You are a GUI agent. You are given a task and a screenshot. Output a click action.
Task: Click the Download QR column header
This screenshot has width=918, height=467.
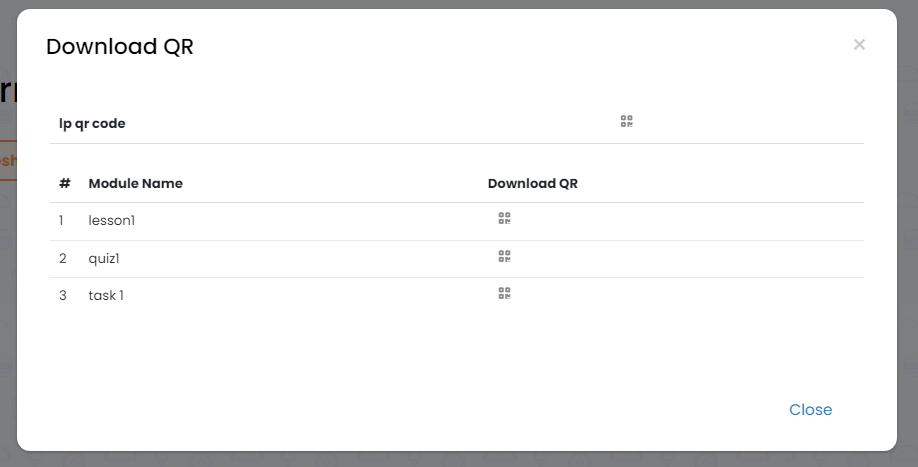pyautogui.click(x=532, y=184)
